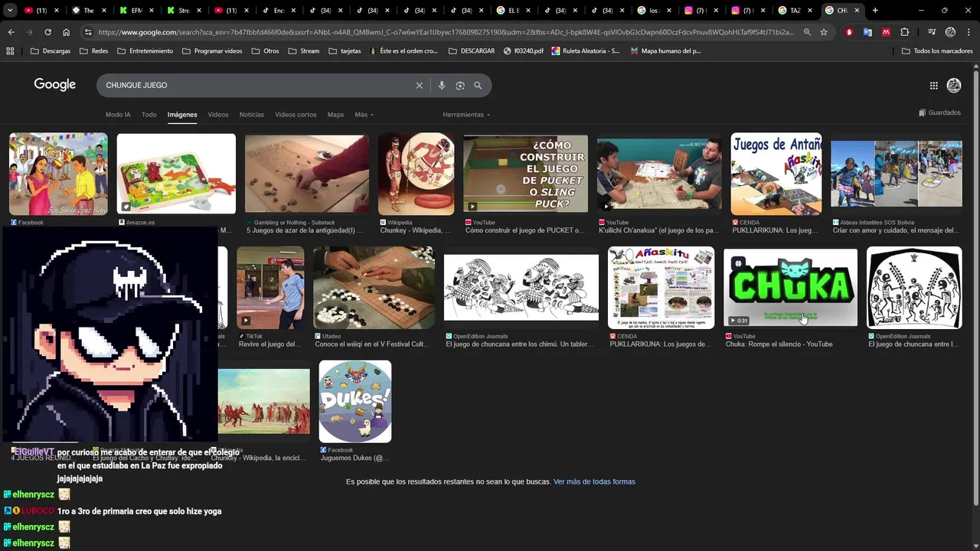Open 'Chuka: Rompe el silencio - YouTube' title
Screen dimensions: 980x551
coord(779,344)
